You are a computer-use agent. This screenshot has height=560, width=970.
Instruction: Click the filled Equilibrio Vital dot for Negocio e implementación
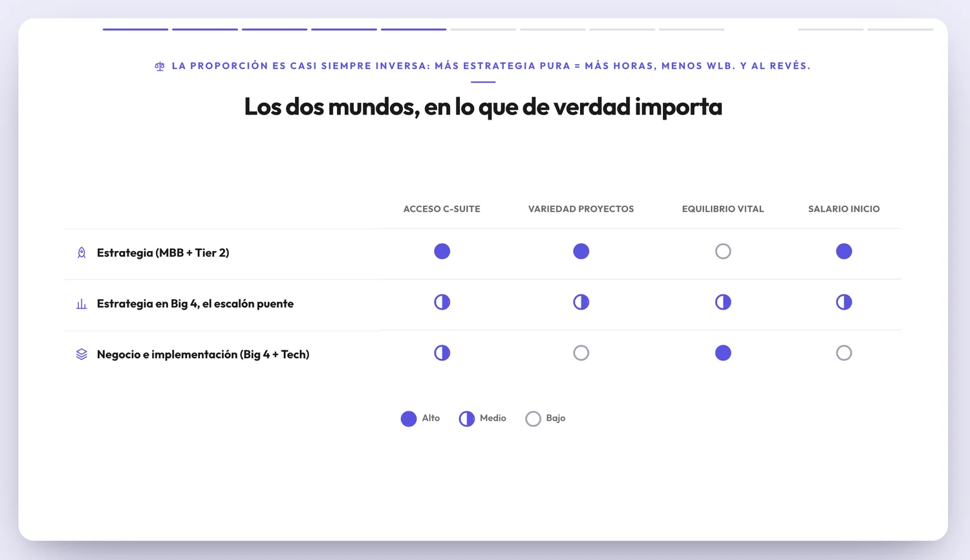click(723, 352)
